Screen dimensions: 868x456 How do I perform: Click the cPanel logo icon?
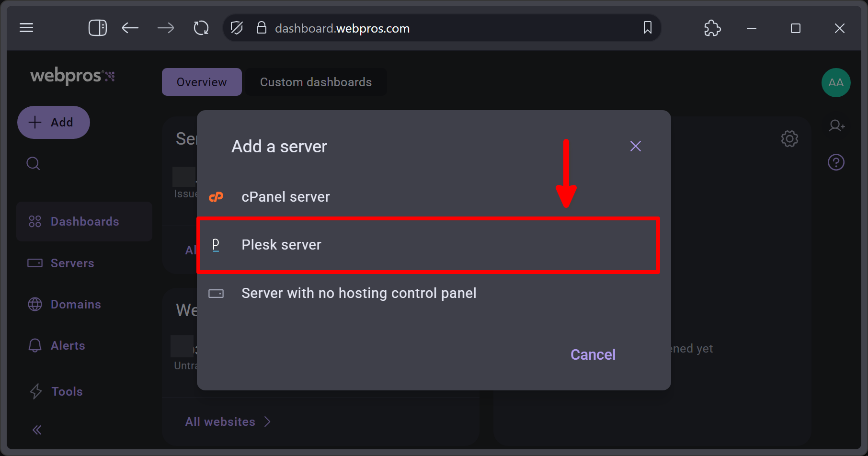[216, 197]
